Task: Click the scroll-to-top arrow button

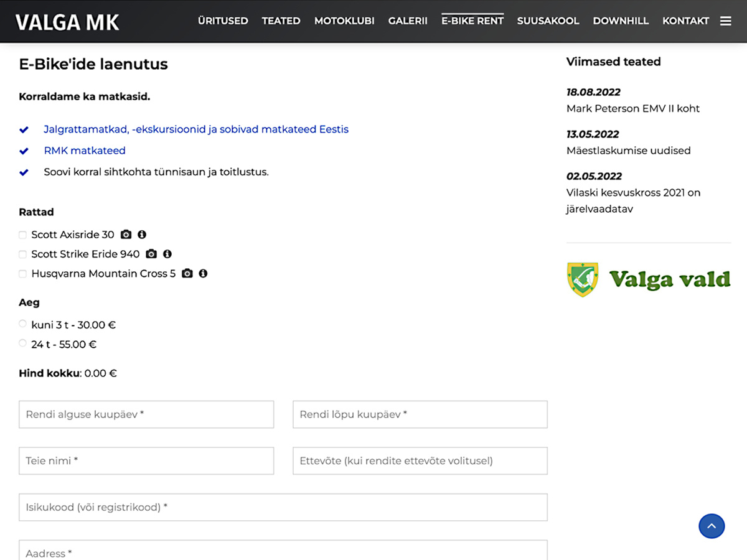Action: pos(712,526)
